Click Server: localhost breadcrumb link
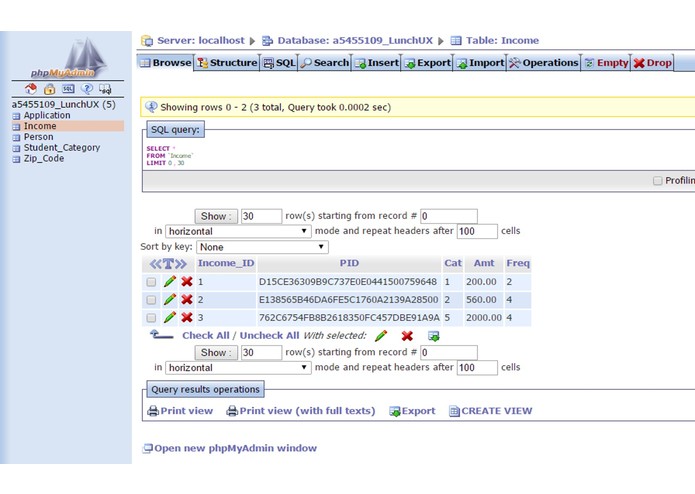 point(201,40)
